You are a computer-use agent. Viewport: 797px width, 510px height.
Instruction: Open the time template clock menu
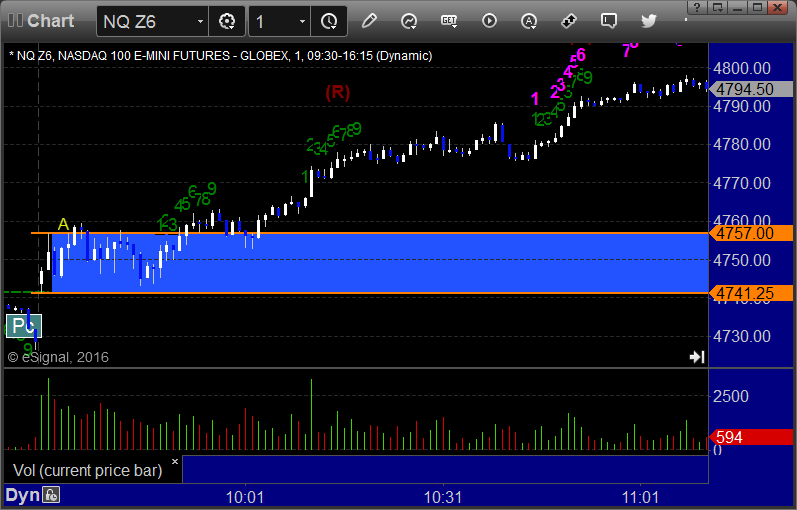click(329, 21)
